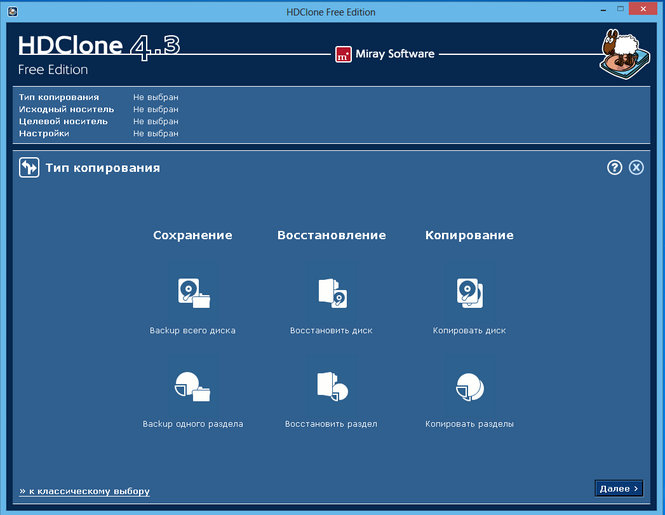The height and width of the screenshot is (515, 665).
Task: Choose the Восстановить диск icon
Action: coord(332,293)
